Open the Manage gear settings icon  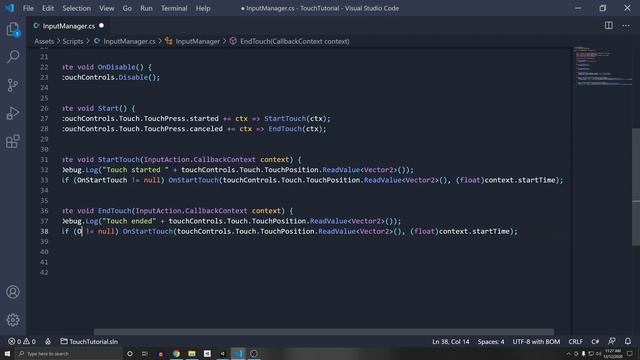click(x=13, y=320)
